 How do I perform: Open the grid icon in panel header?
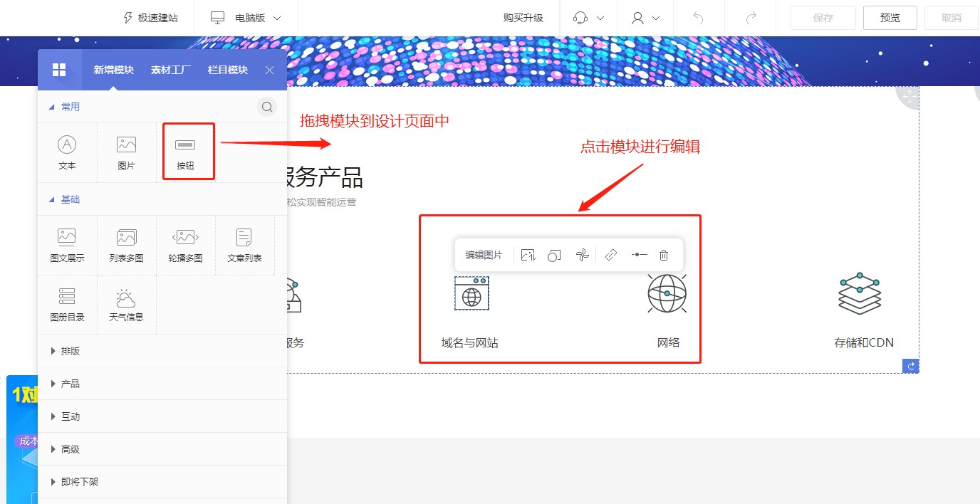[59, 70]
